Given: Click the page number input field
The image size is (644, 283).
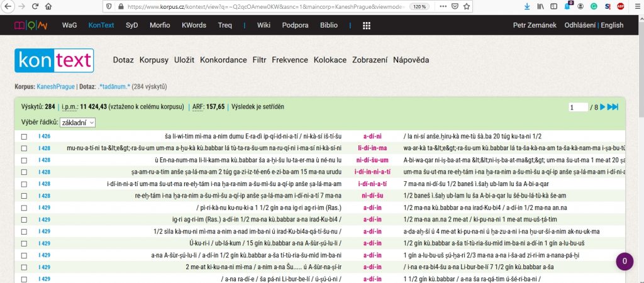Looking at the screenshot, I should [579, 107].
